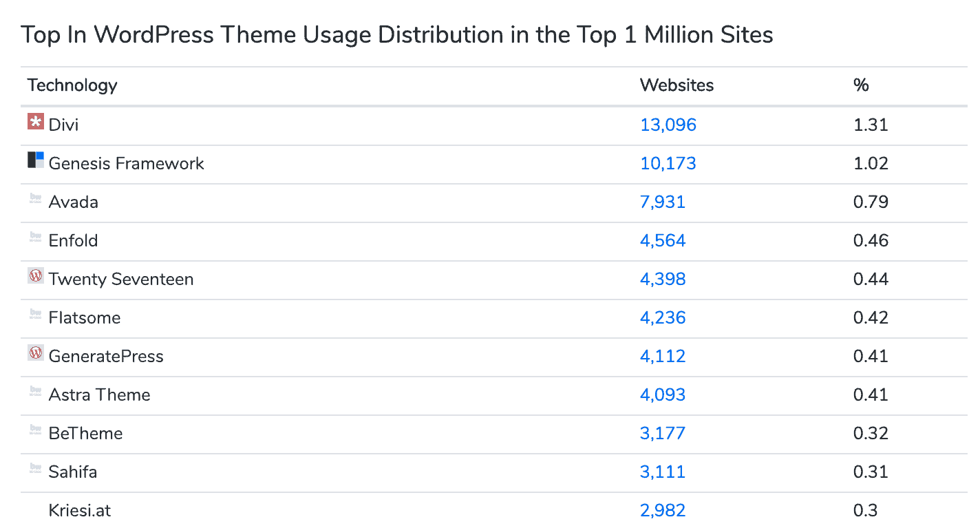
Task: Click the BeTheme row icon
Action: pyautogui.click(x=36, y=430)
